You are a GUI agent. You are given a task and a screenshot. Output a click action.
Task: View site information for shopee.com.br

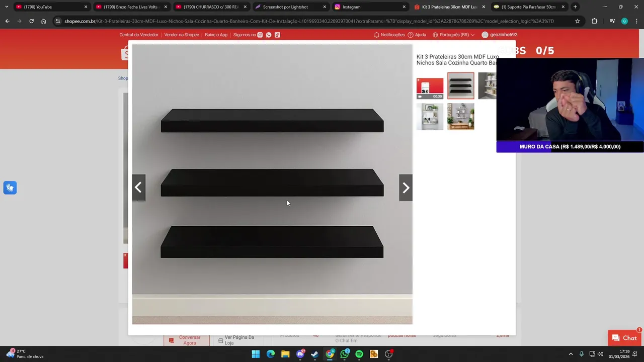pos(58,21)
